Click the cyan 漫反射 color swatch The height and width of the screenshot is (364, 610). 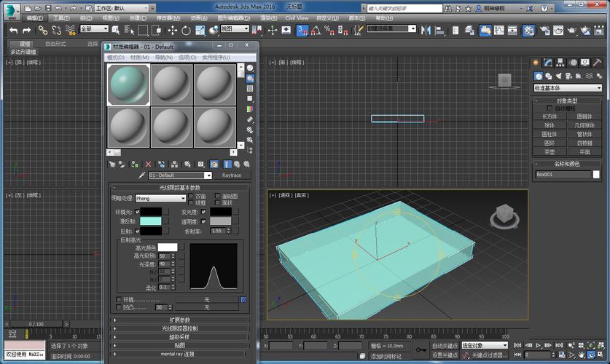151,221
